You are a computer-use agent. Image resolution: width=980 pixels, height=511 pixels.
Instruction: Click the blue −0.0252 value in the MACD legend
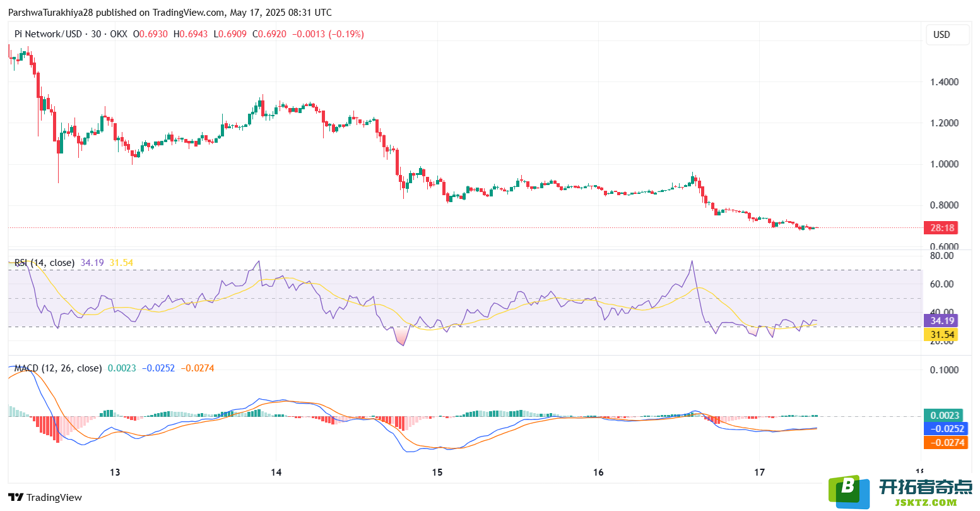[158, 368]
